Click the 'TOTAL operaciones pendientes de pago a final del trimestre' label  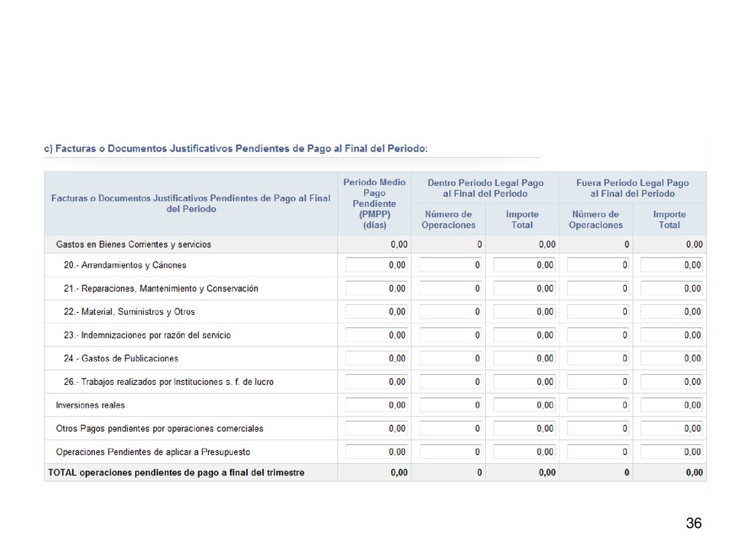click(x=177, y=472)
